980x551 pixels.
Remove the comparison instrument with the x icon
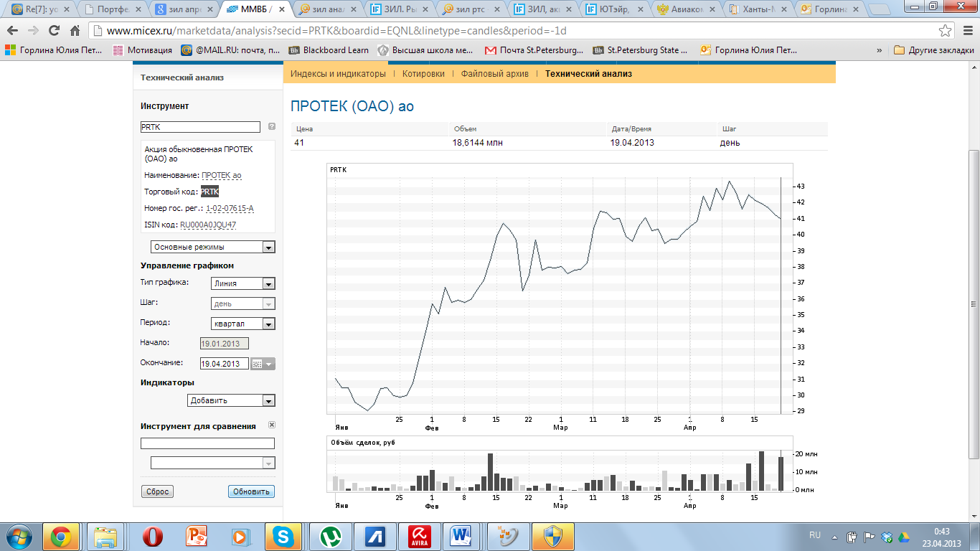click(271, 425)
